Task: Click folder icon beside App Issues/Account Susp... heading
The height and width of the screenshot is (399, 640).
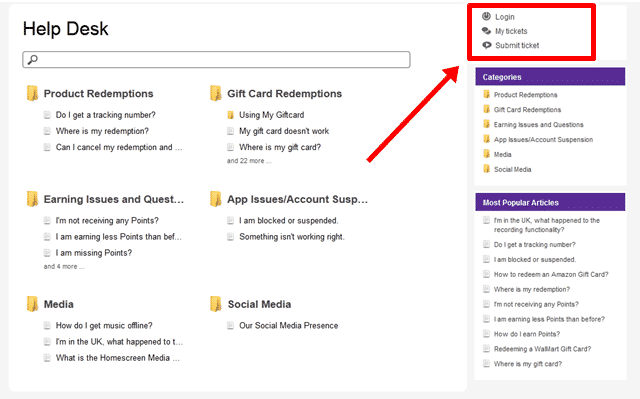Action: tap(216, 199)
